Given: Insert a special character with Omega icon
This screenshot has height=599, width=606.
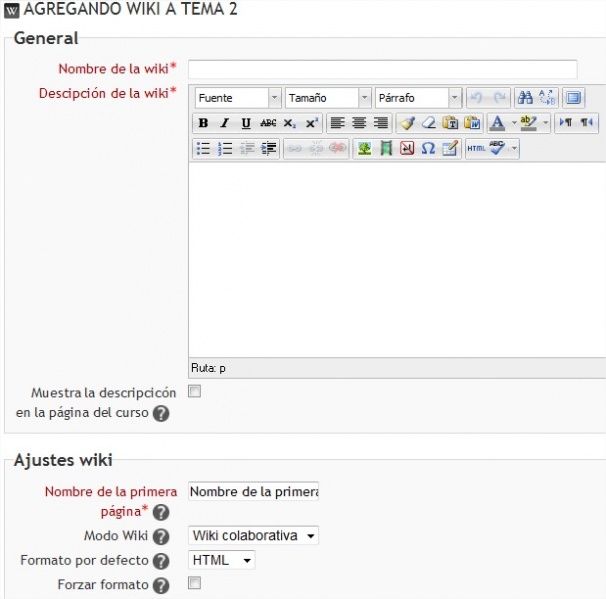Looking at the screenshot, I should (x=428, y=148).
